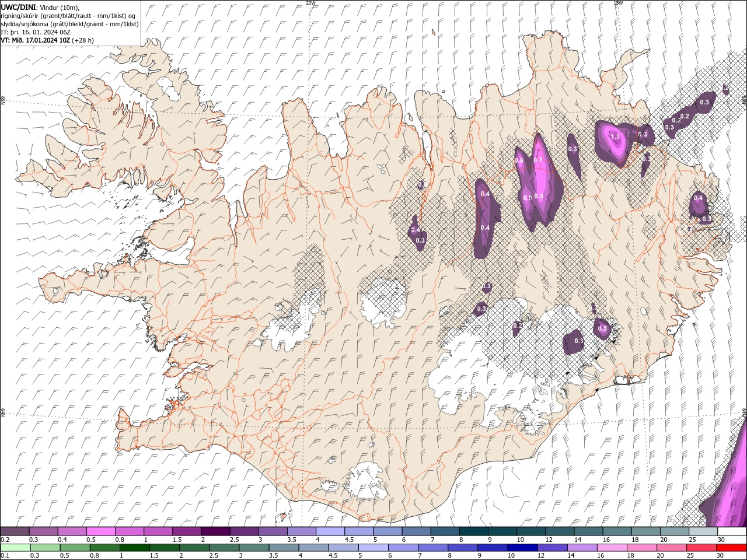Pick the 0.2–0.3 dark purple swatch, top scale

pyautogui.click(x=15, y=531)
